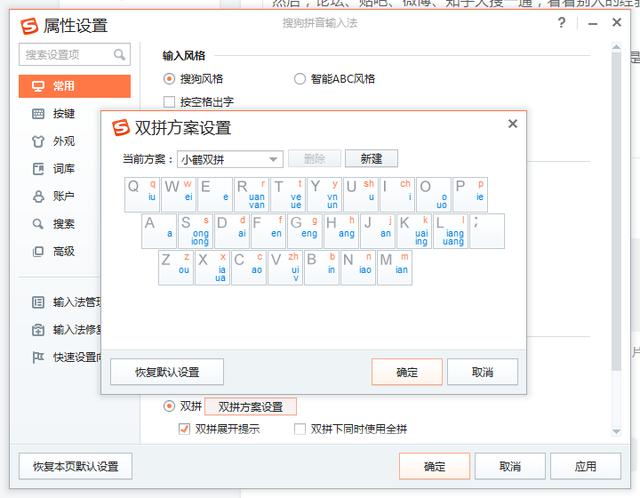Screen dimensions: 640x498
Task: Select the 智能ABC风格 radio option
Action: [x=300, y=79]
